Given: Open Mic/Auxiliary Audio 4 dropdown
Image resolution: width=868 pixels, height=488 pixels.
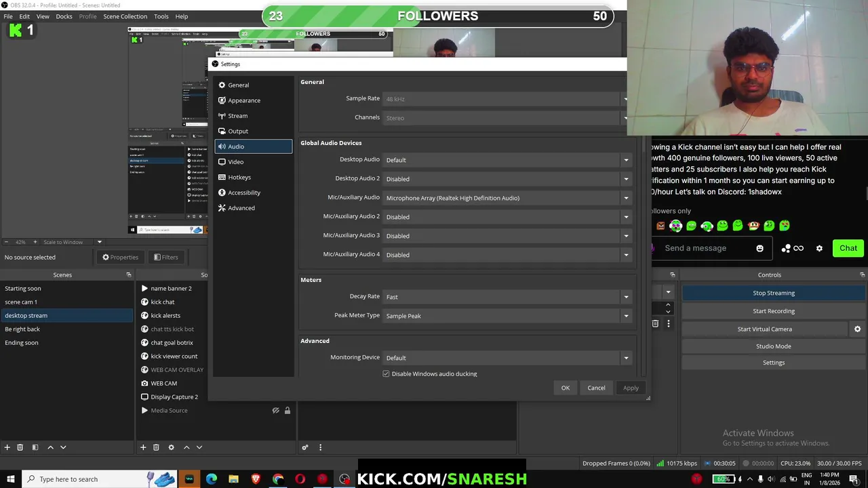Looking at the screenshot, I should [507, 255].
